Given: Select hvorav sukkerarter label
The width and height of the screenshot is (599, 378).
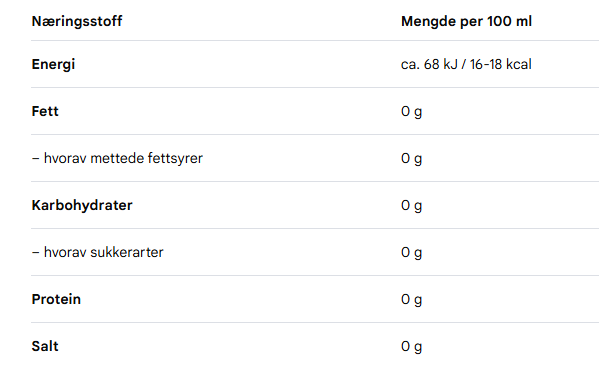Looking at the screenshot, I should click(97, 252).
